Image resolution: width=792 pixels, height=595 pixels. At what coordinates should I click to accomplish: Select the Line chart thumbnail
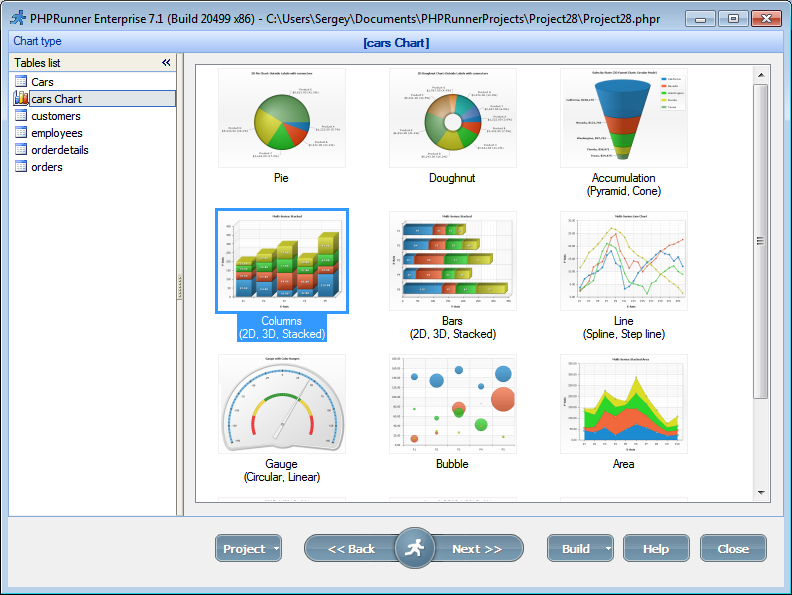tap(624, 261)
